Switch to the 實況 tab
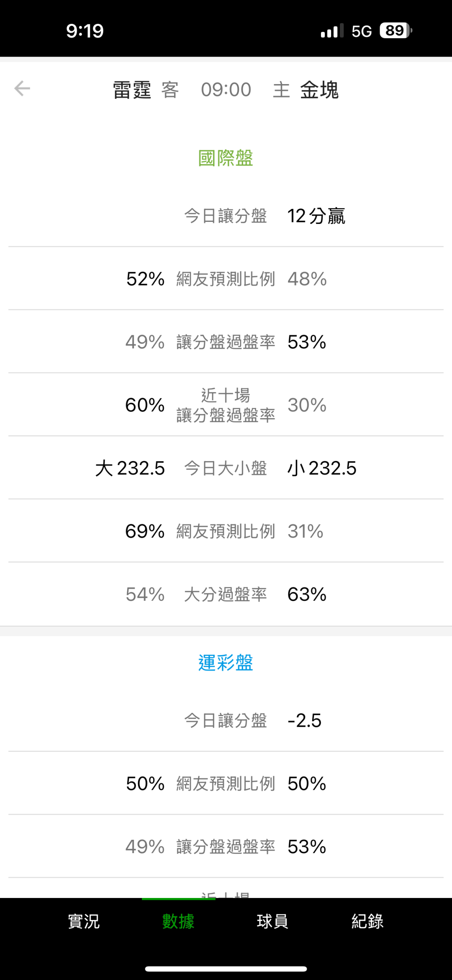Image resolution: width=452 pixels, height=980 pixels. [x=84, y=921]
